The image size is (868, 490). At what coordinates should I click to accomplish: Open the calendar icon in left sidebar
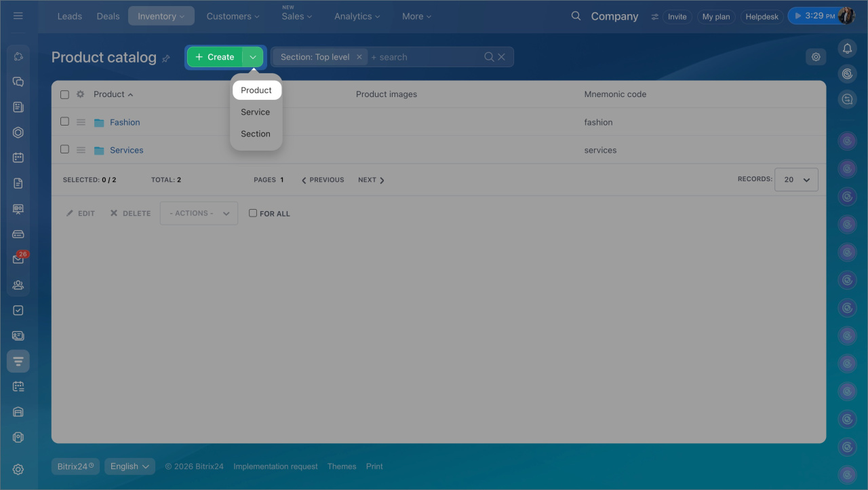click(18, 157)
